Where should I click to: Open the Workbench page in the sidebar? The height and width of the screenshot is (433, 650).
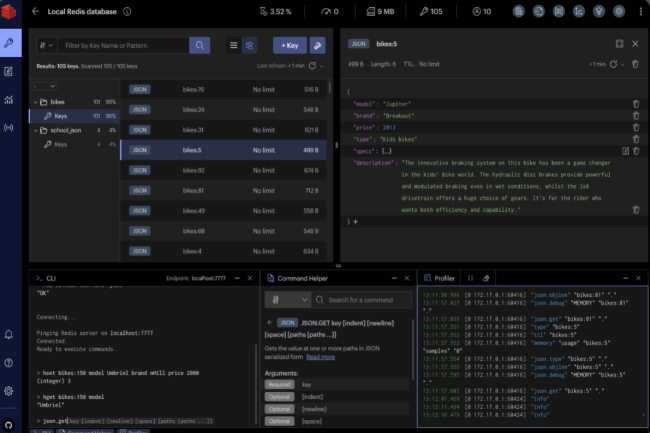click(x=9, y=71)
